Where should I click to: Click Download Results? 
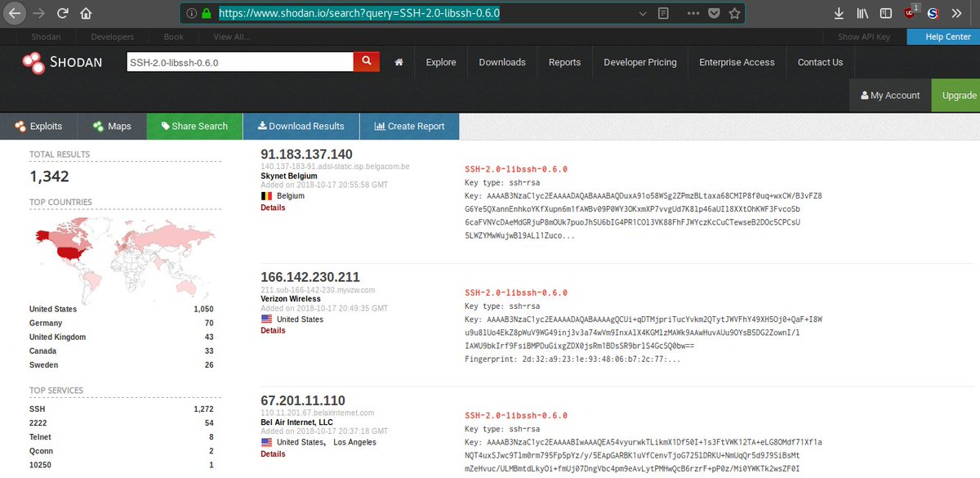[301, 126]
